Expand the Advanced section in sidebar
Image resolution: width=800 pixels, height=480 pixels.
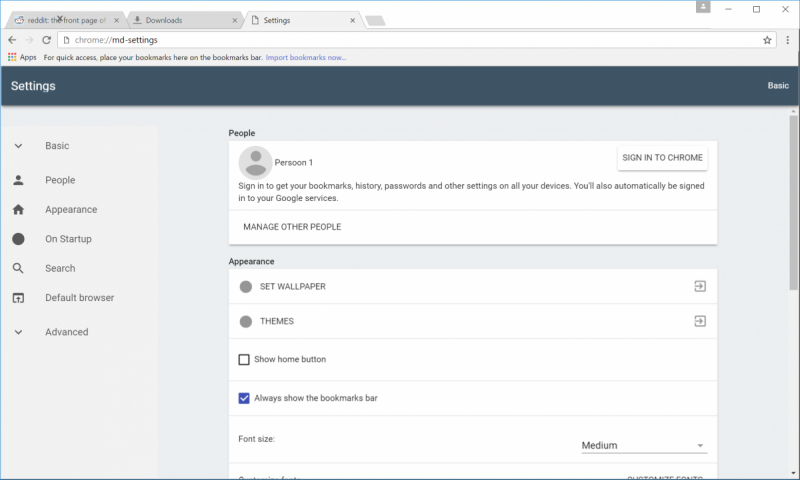18,332
